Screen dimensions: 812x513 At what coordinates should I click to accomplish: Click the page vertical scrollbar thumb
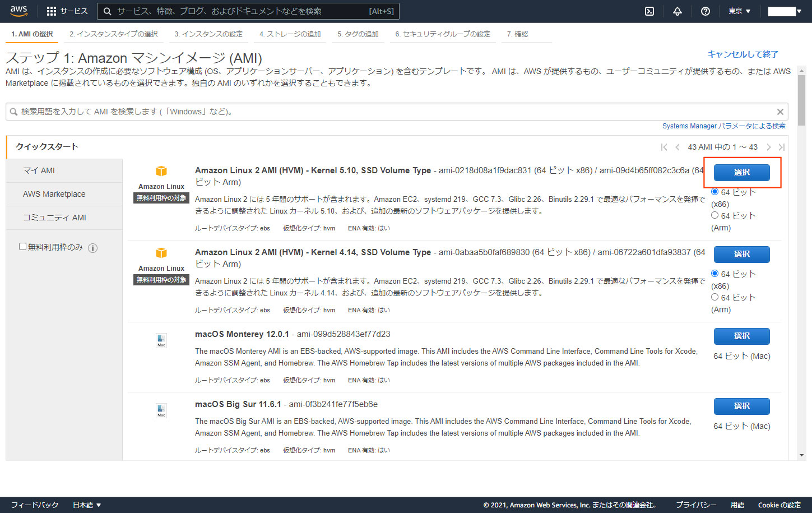pos(802,100)
